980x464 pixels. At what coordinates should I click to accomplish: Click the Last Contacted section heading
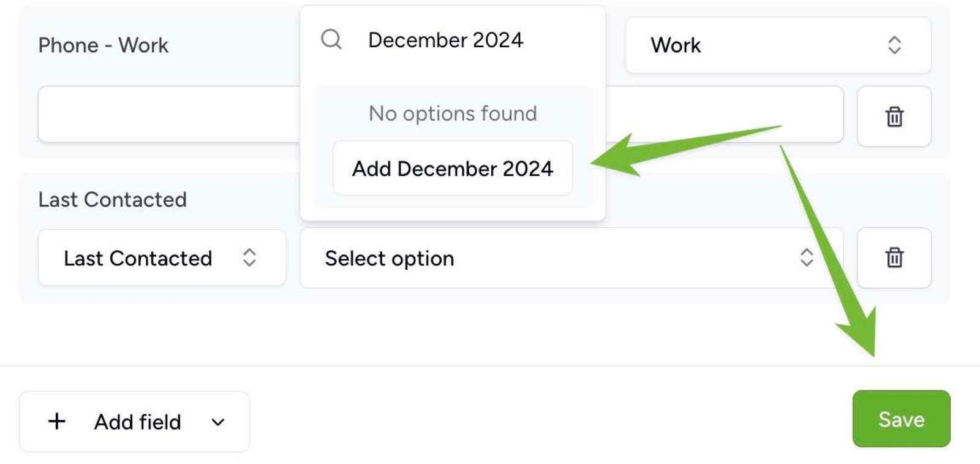[112, 200]
